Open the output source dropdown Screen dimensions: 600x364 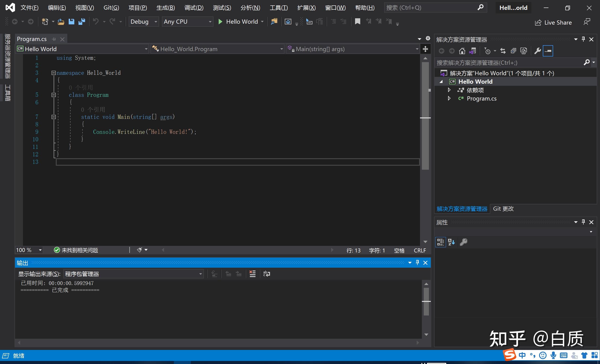[133, 274]
